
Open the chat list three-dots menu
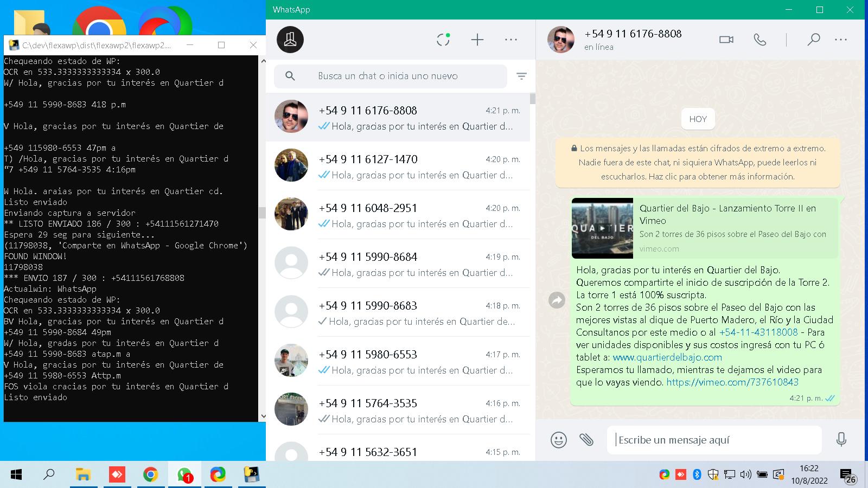pos(511,40)
